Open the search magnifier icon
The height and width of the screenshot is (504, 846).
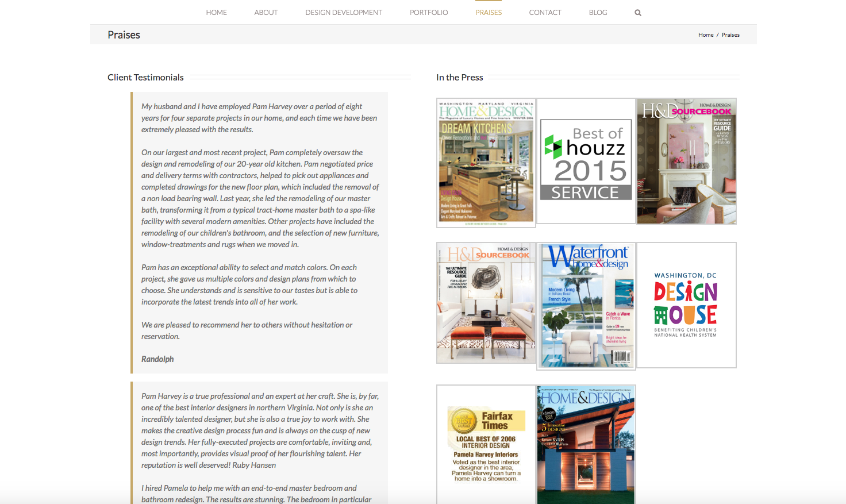coord(638,13)
